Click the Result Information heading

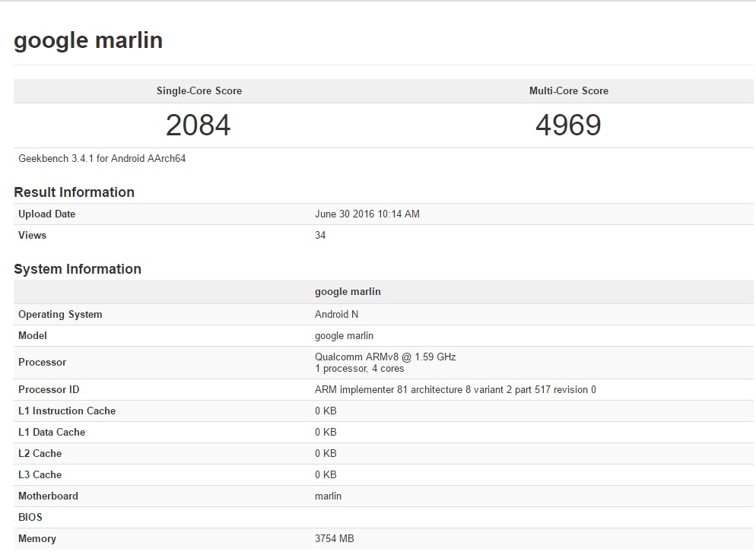tap(74, 192)
